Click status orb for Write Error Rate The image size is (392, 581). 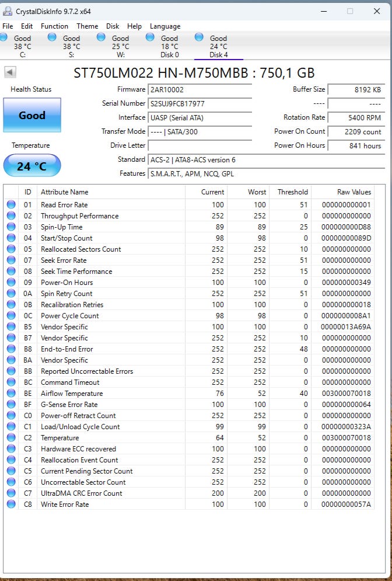11,505
